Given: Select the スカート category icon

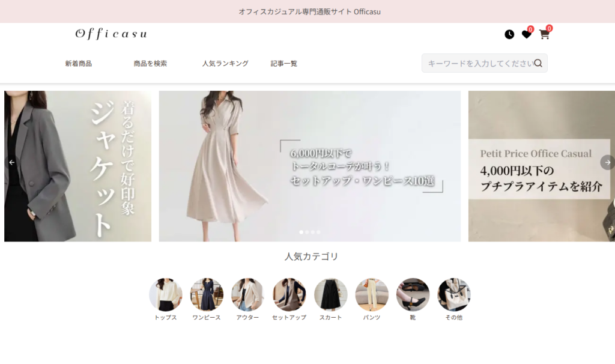Looking at the screenshot, I should (330, 294).
